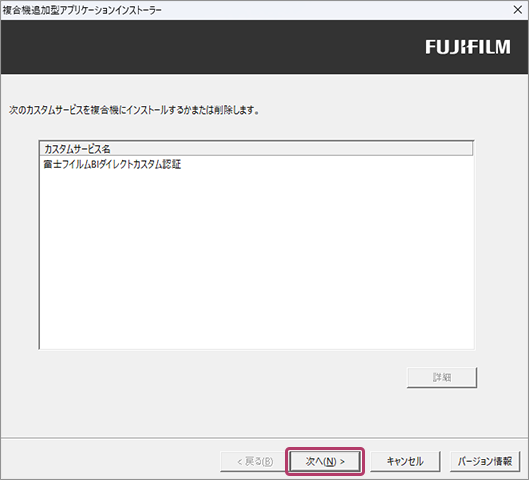Go back with the < 戻る(B) button
The height and width of the screenshot is (480, 529).
255,461
